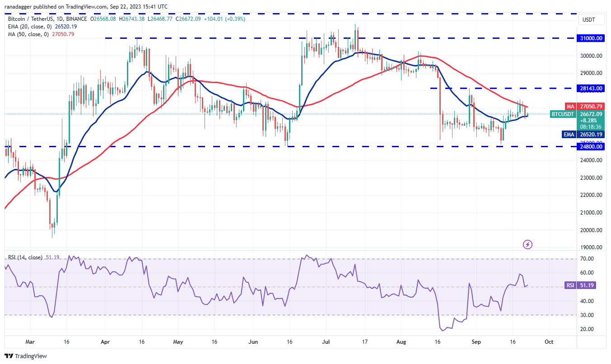Click the 31000.00 level label on price scale
The height and width of the screenshot is (364, 611).
point(592,38)
